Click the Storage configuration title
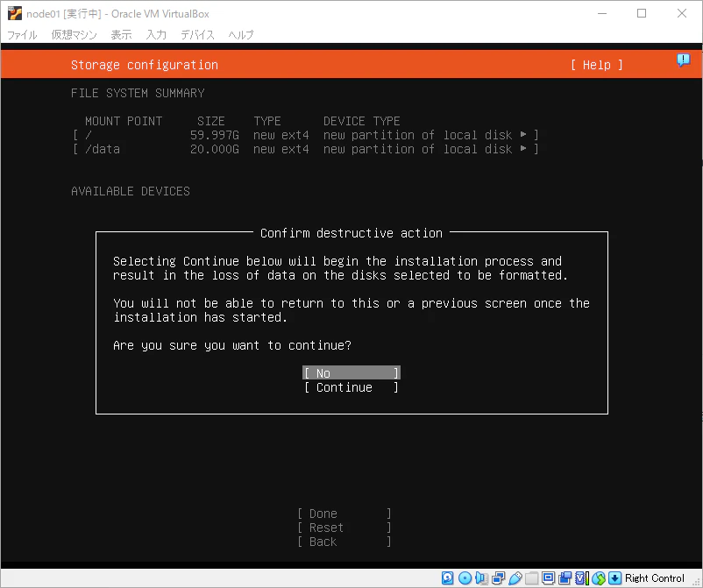 point(145,65)
